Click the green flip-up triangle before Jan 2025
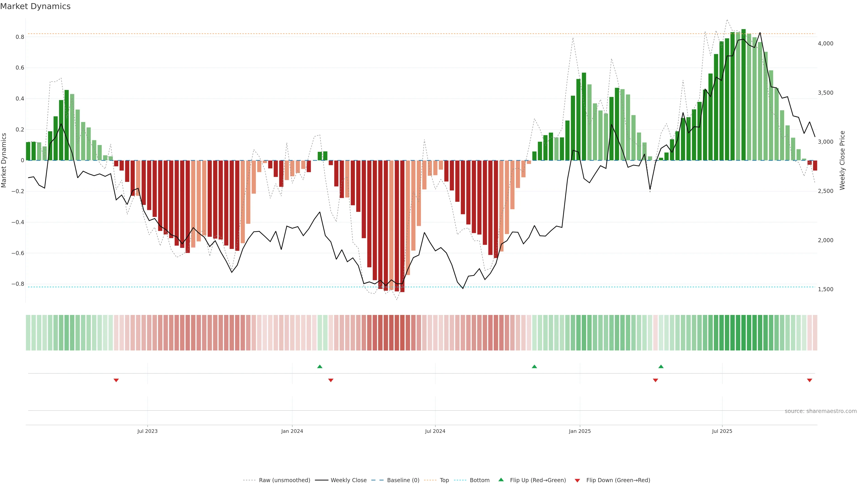This screenshot has width=868, height=488. click(x=534, y=366)
